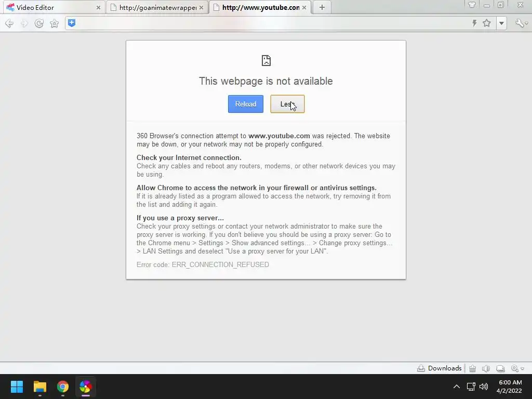Bookmark page with address bar star
Image resolution: width=532 pixels, height=399 pixels.
(x=487, y=23)
